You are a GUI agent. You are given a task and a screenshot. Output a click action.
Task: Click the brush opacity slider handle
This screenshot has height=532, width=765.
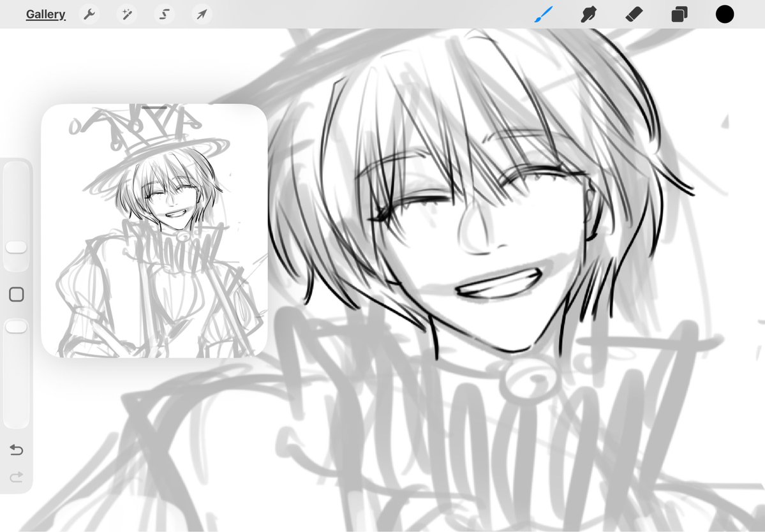[x=16, y=327]
